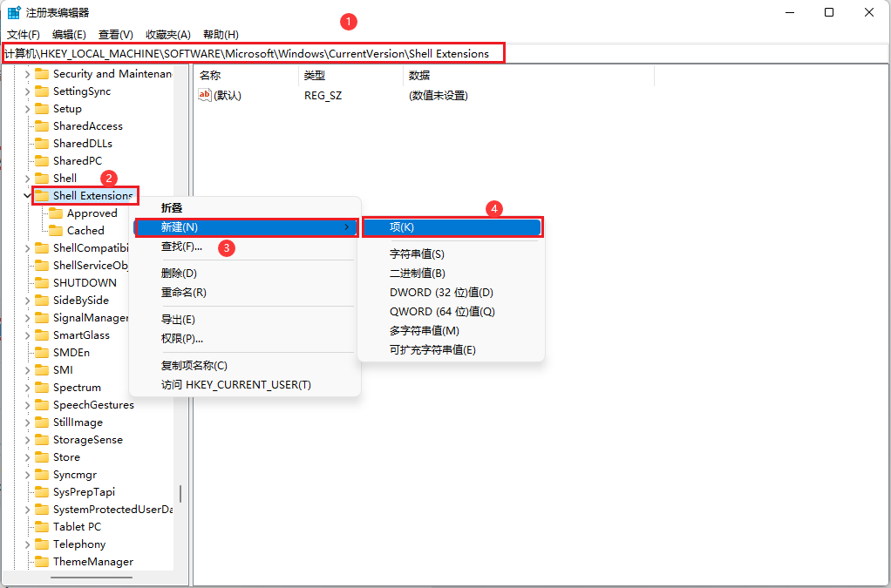Click the Registry Editor icon in title bar
This screenshot has width=891, height=588.
(12, 12)
